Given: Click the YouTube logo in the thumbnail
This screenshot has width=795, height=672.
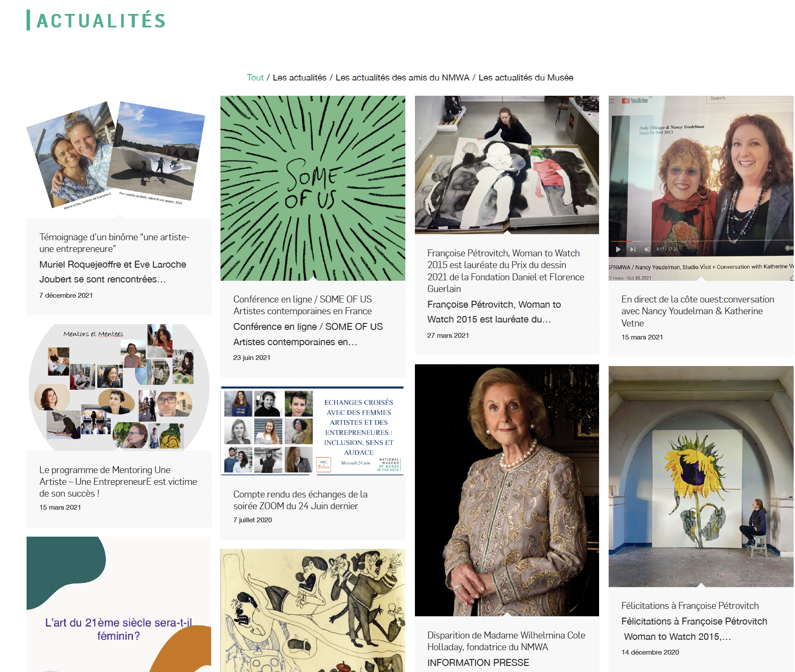Looking at the screenshot, I should (635, 101).
